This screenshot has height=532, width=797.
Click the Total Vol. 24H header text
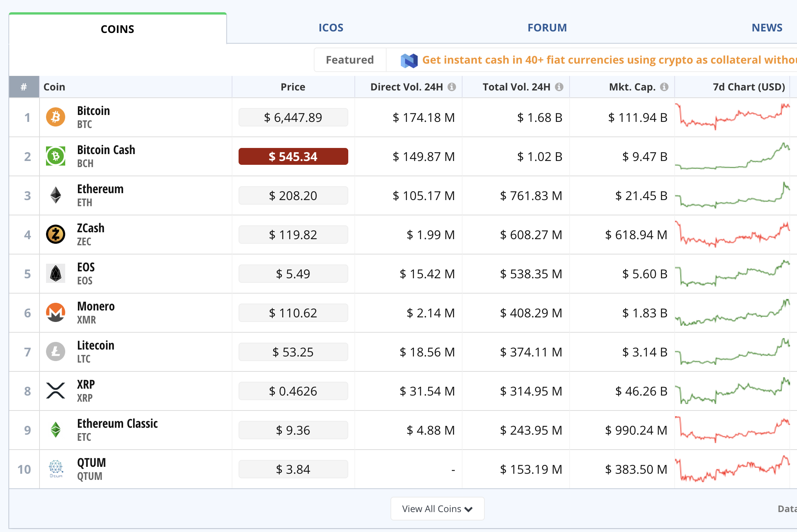516,87
